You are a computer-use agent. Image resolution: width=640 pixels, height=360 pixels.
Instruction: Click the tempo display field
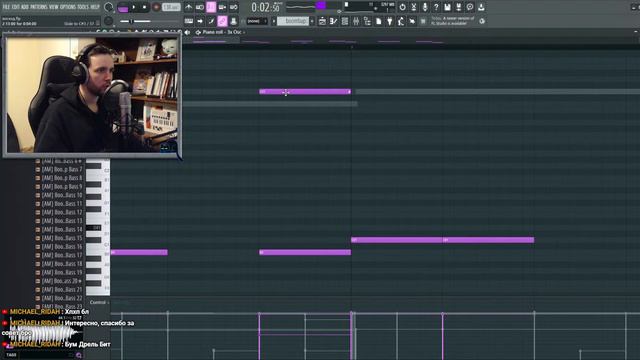click(x=171, y=7)
